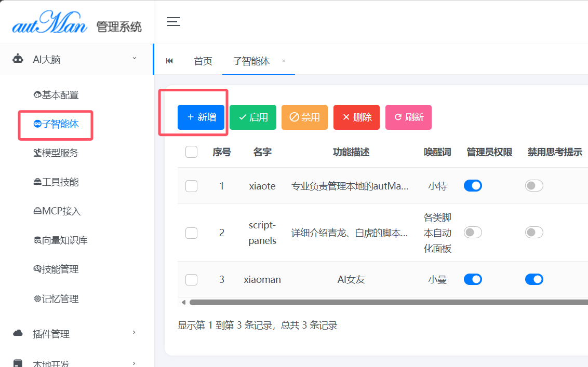Screen dimensions: 588x367
Task: Click the AI大脑 robot icon
Action: pos(18,59)
